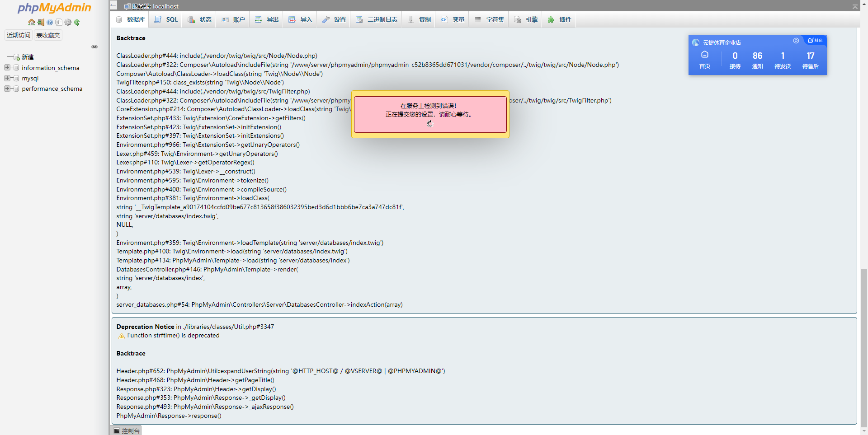Image resolution: width=868 pixels, height=435 pixels.
Task: Click the 'PhpMyAdmin\Response->response()' backtrace line
Action: click(169, 416)
